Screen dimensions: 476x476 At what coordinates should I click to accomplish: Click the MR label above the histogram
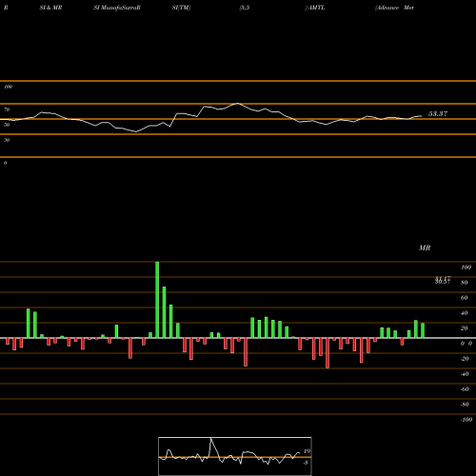(x=425, y=248)
